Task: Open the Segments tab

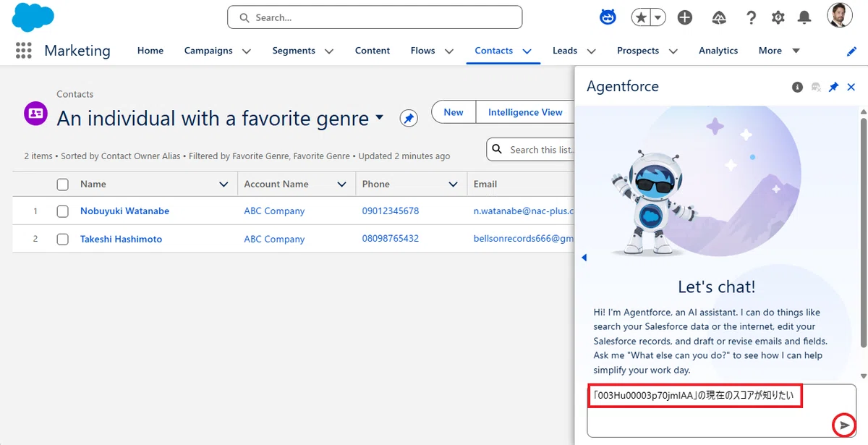Action: click(294, 51)
